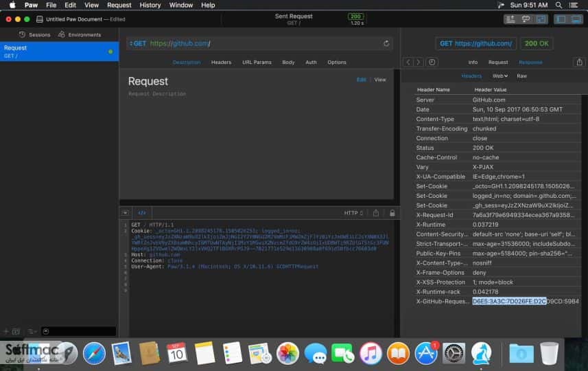Screen dimensions: 588x371
Task: Open the Info tab in response panel
Action: [x=473, y=63]
